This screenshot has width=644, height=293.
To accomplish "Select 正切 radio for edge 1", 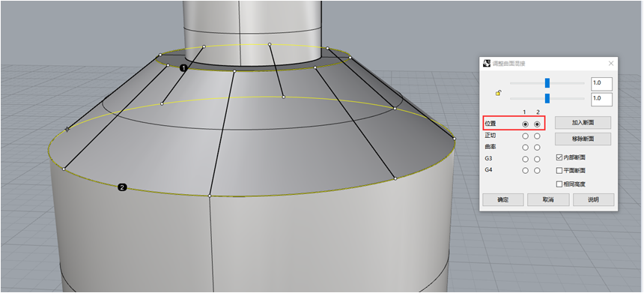I will click(525, 136).
